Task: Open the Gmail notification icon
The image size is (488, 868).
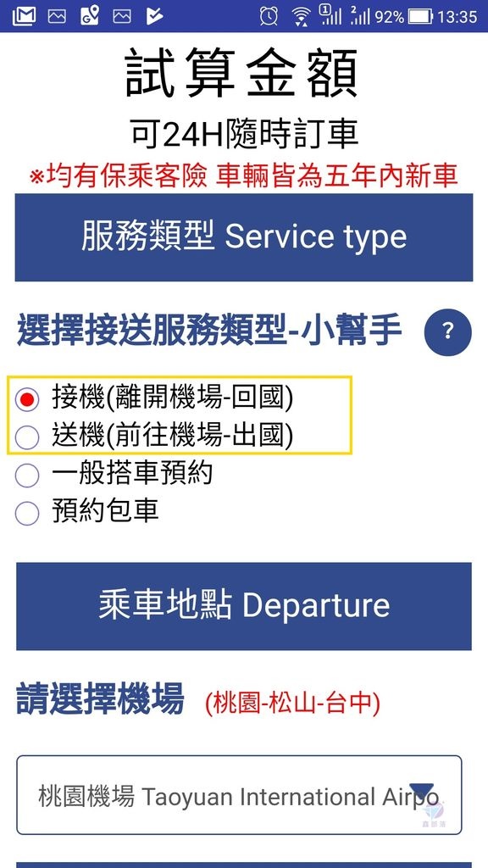Action: [x=24, y=16]
